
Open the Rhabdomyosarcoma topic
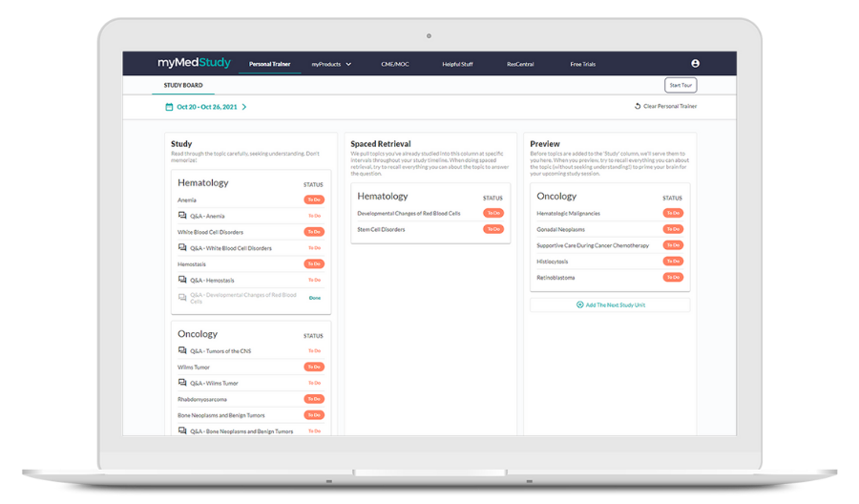click(202, 399)
